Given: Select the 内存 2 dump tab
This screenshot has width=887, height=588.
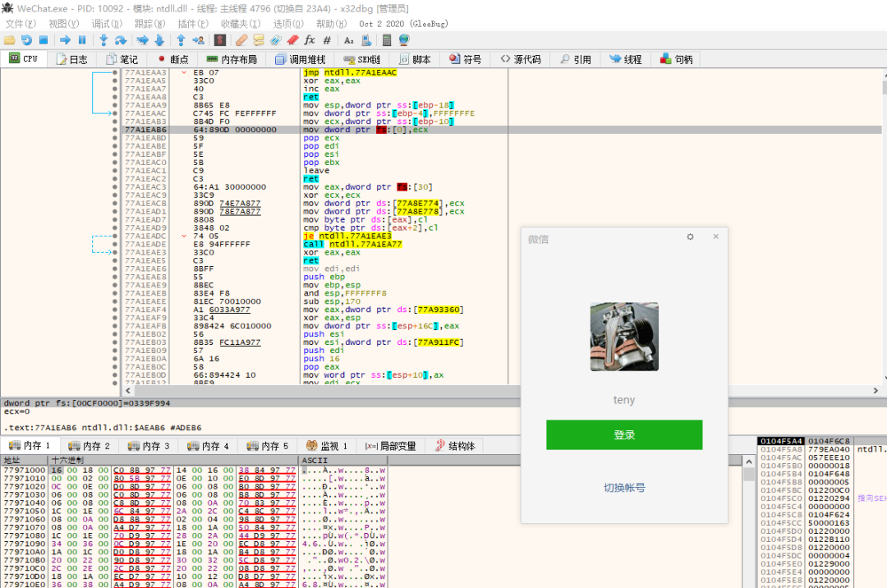Looking at the screenshot, I should tap(89, 446).
